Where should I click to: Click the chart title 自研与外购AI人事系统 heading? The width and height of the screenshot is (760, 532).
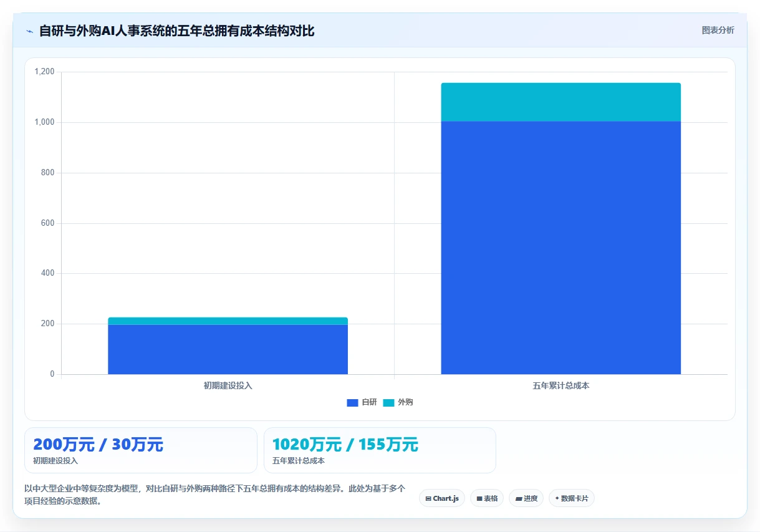click(x=176, y=31)
